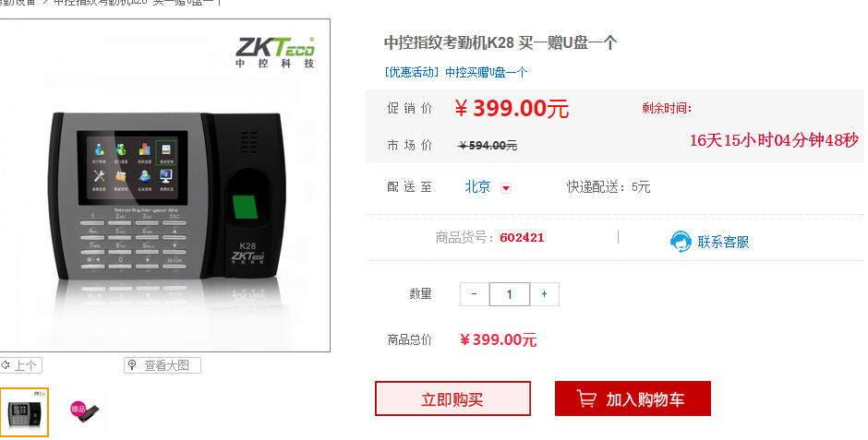The height and width of the screenshot is (440, 868).
Task: Click the shopping cart icon
Action: (x=586, y=398)
